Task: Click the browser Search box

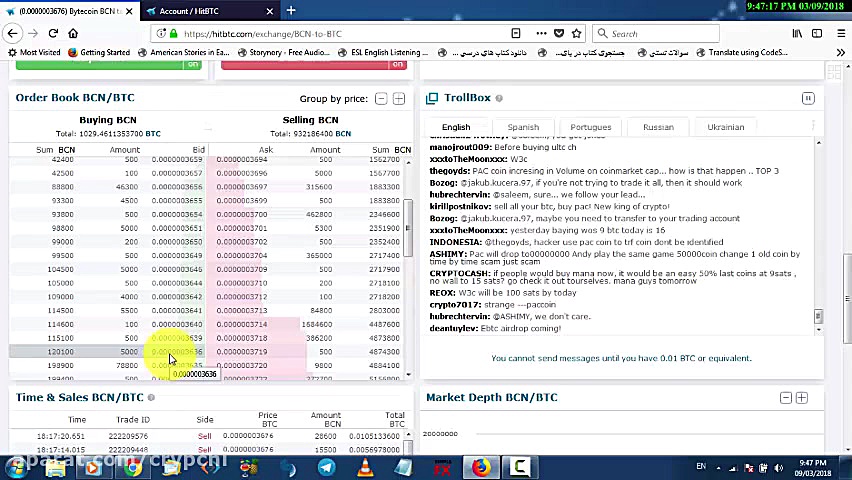Action: 656,34
